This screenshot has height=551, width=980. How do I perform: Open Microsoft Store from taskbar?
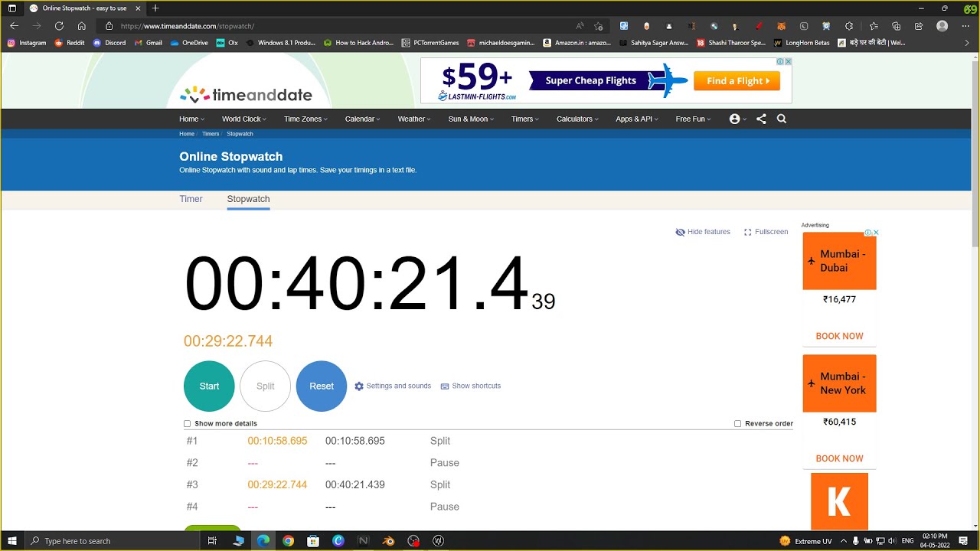tap(313, 541)
